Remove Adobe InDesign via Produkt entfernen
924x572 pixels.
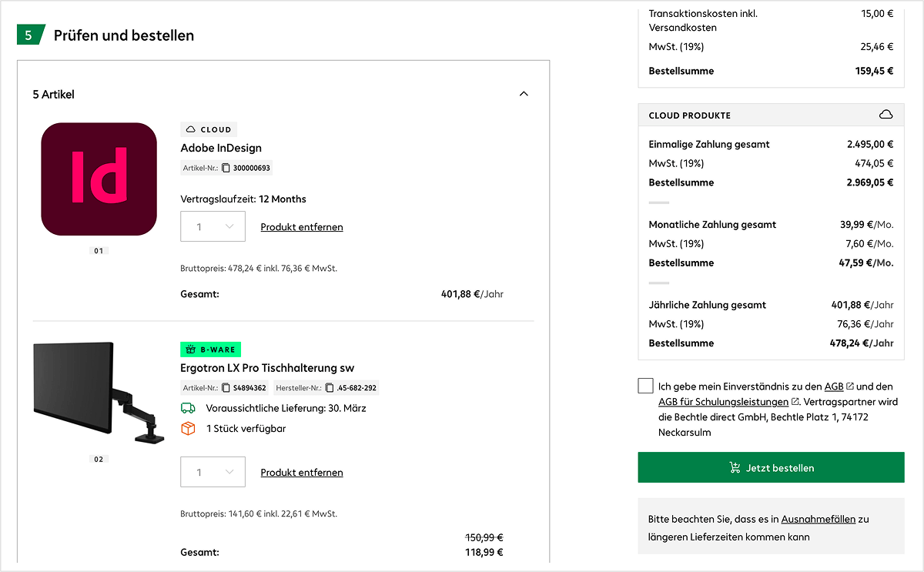tap(301, 226)
